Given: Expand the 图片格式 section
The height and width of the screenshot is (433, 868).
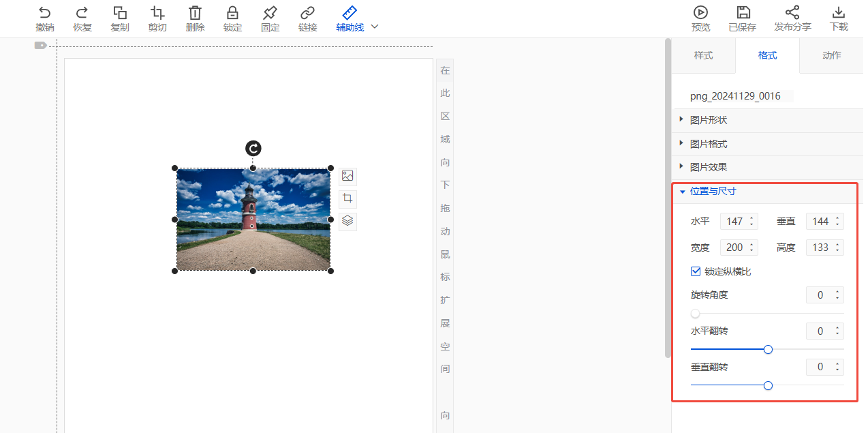Looking at the screenshot, I should [x=767, y=144].
